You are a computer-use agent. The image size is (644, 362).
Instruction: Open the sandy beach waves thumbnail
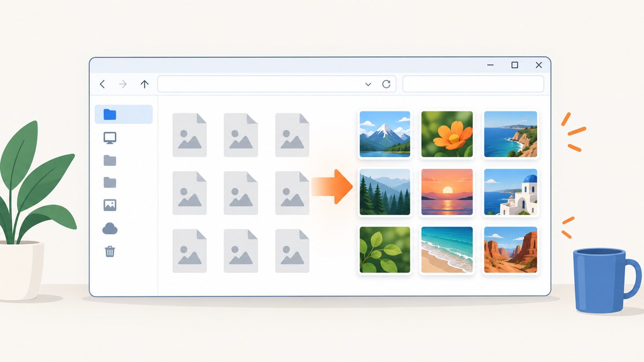coord(447,250)
